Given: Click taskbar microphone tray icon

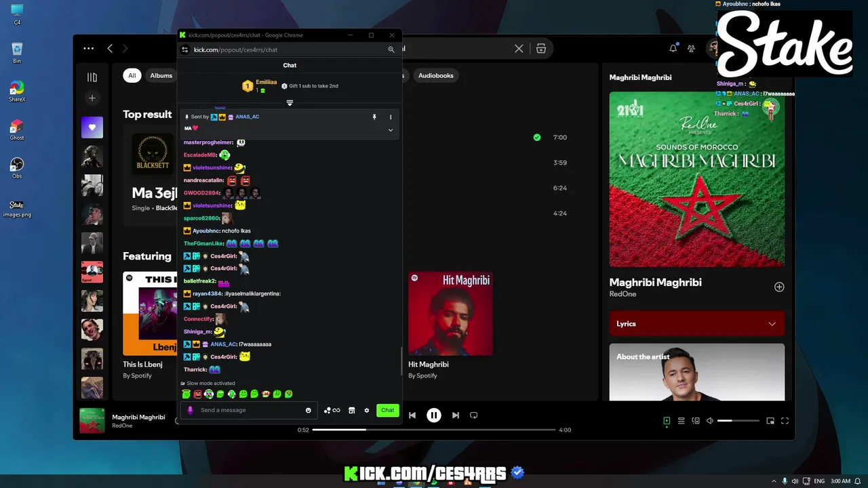Looking at the screenshot, I should [x=785, y=481].
